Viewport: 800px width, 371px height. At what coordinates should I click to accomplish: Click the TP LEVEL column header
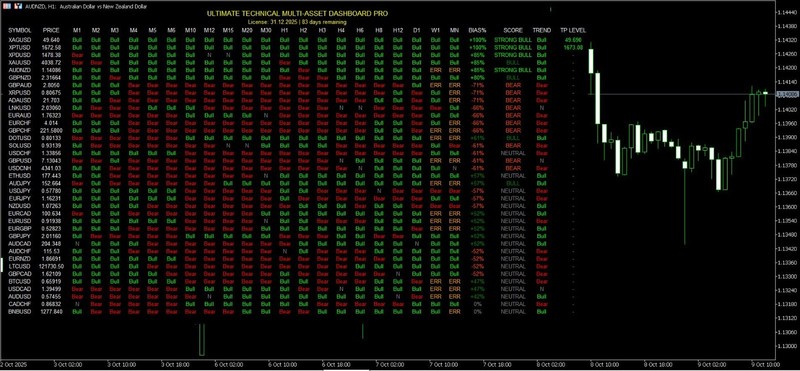click(x=573, y=31)
